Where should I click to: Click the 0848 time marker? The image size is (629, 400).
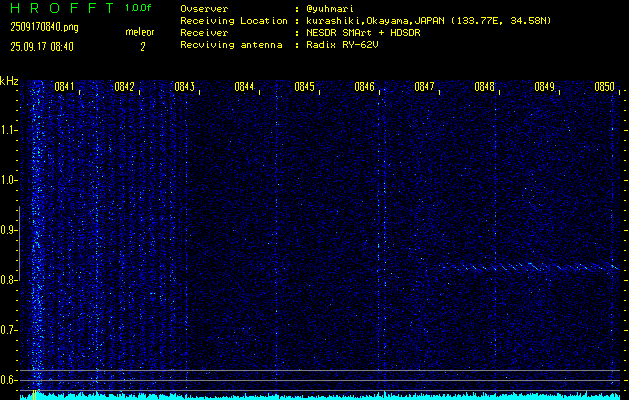tap(484, 87)
